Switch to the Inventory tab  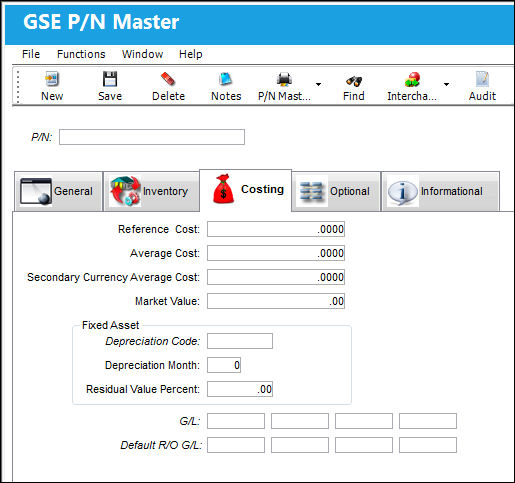151,191
